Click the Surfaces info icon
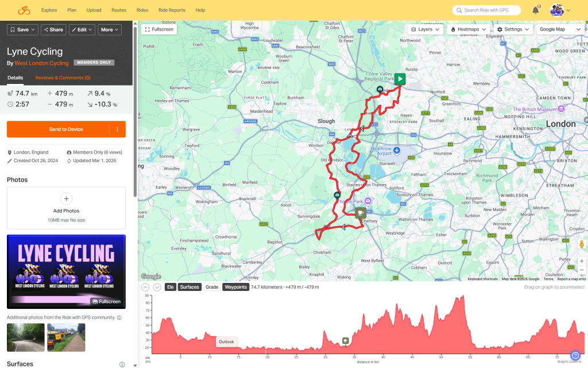This screenshot has width=588, height=368. click(122, 364)
